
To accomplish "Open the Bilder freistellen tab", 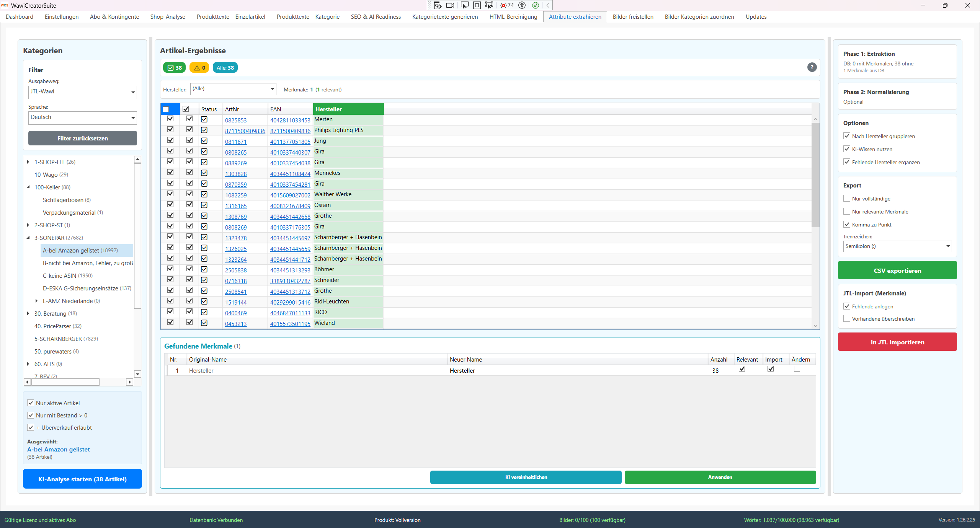I will click(x=633, y=17).
